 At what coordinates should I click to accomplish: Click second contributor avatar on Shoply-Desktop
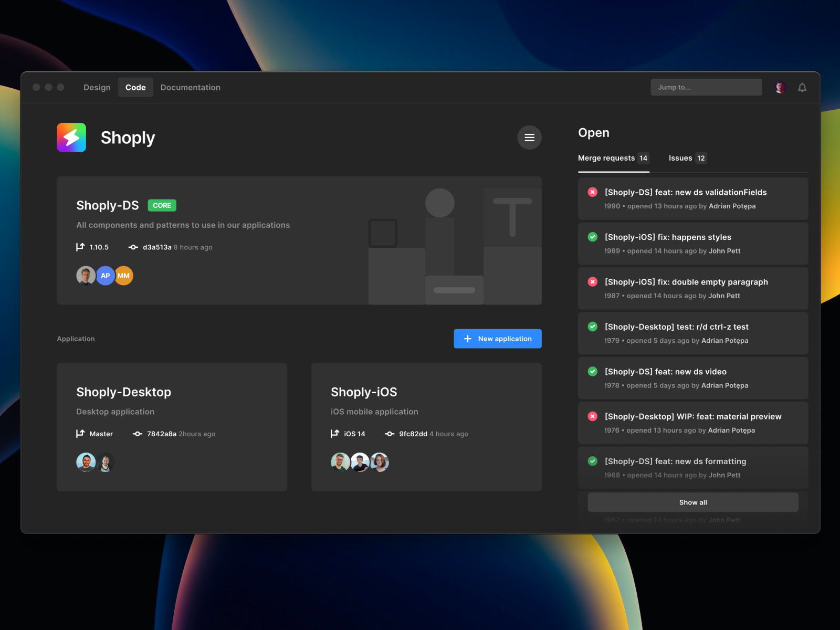[x=106, y=463]
